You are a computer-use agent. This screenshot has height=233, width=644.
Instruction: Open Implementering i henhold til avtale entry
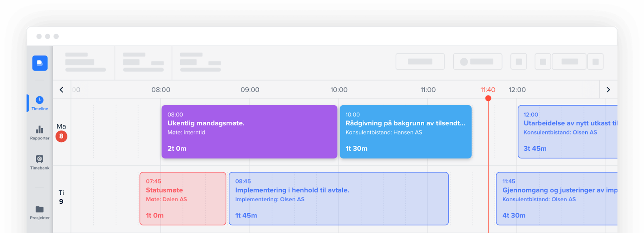click(x=339, y=199)
